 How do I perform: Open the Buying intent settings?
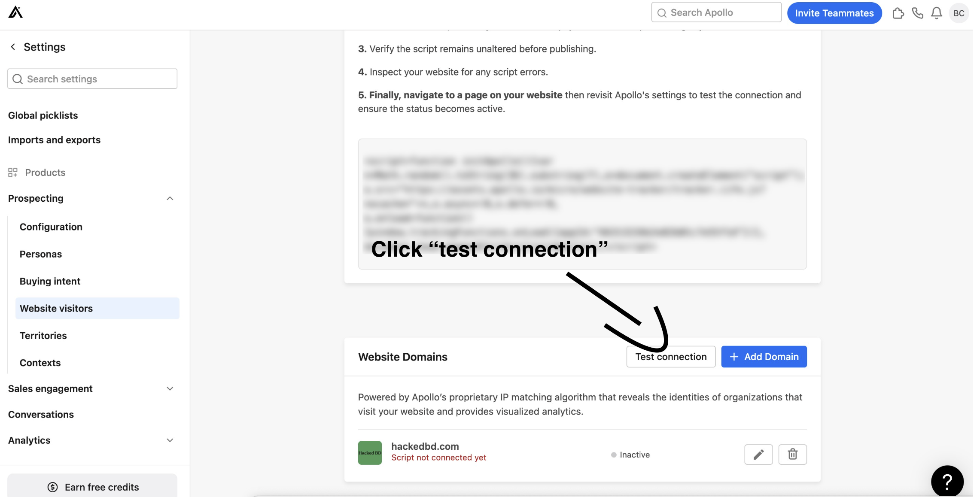pyautogui.click(x=50, y=281)
